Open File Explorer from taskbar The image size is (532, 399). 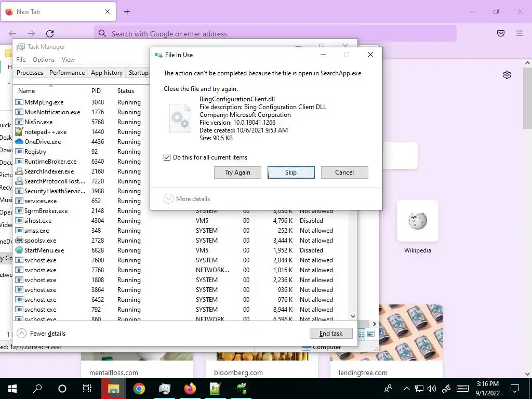tap(113, 389)
